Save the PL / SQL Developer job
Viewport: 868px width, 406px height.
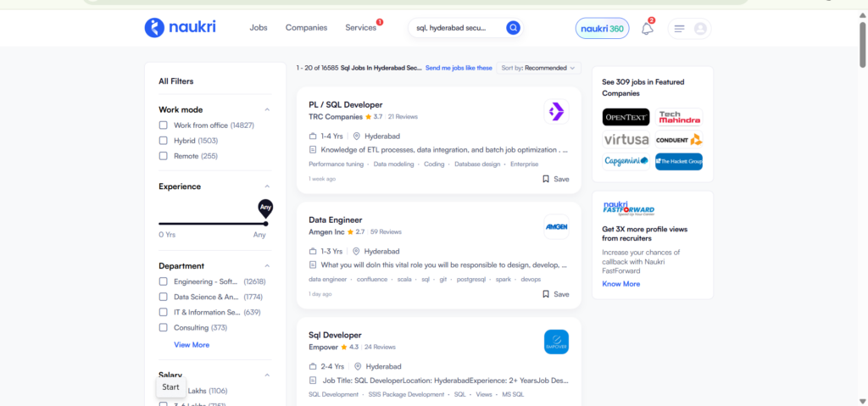click(555, 179)
